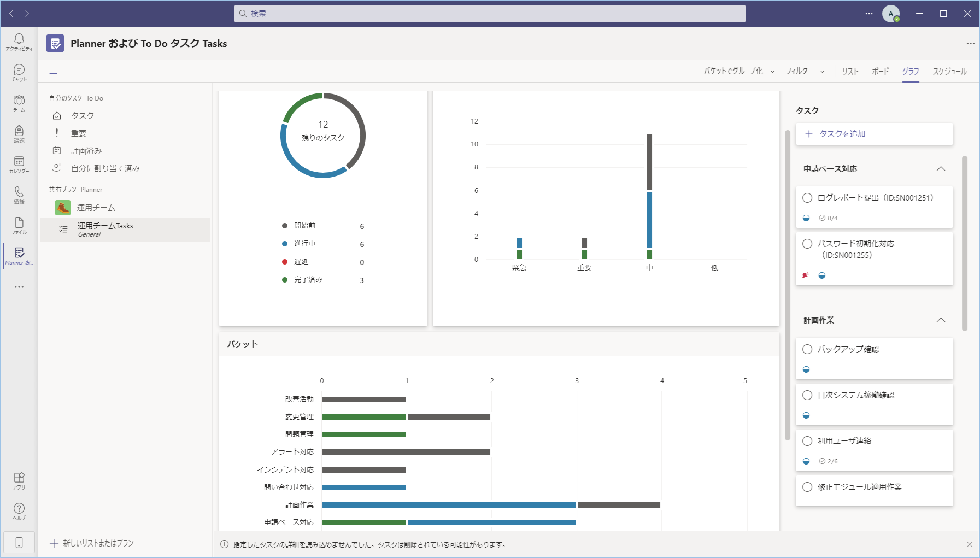Open the Teams icon in sidebar
The image size is (980, 558).
[19, 103]
